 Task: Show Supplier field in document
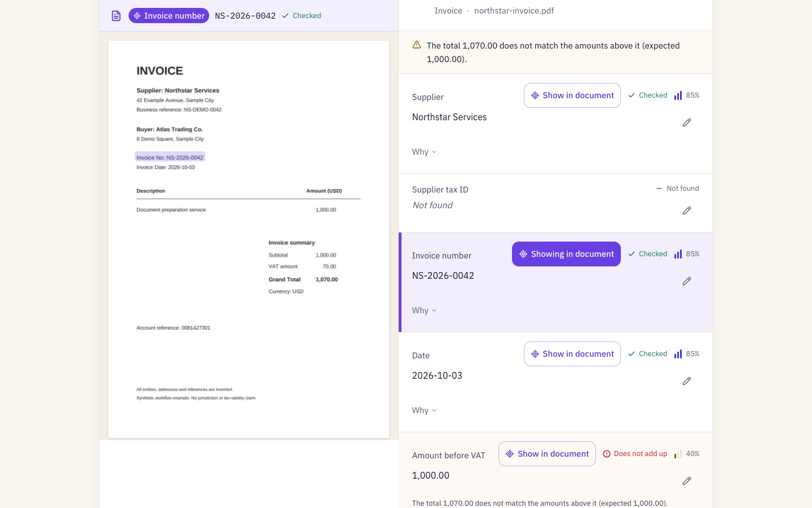pyautogui.click(x=572, y=95)
